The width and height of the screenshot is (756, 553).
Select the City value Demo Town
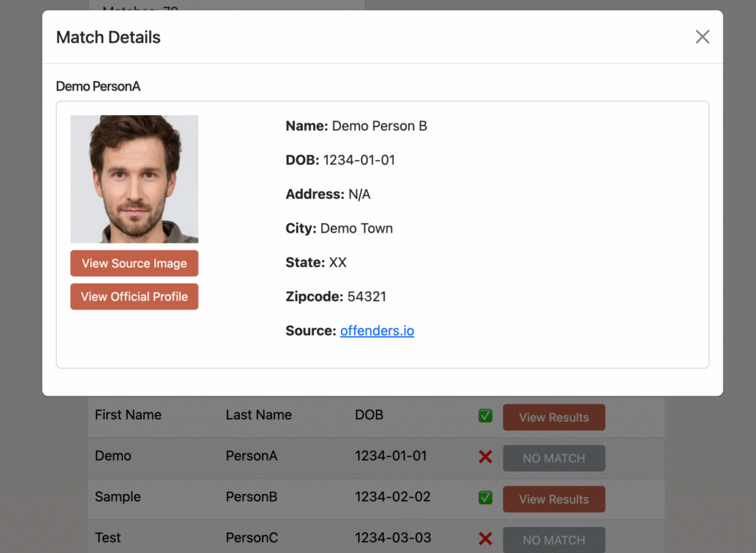pyautogui.click(x=357, y=229)
